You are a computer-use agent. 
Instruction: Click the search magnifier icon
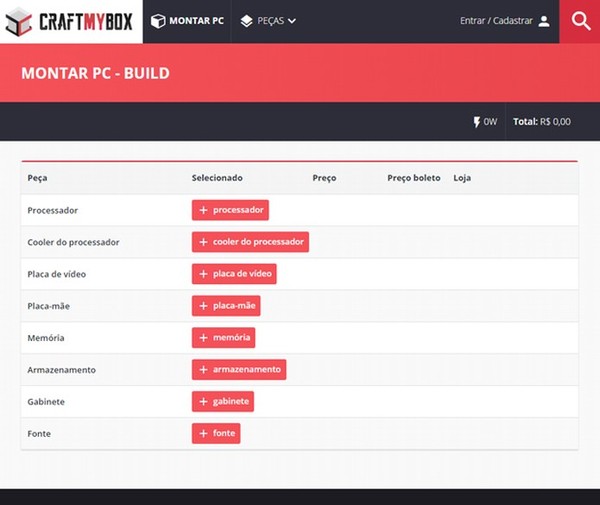click(580, 21)
